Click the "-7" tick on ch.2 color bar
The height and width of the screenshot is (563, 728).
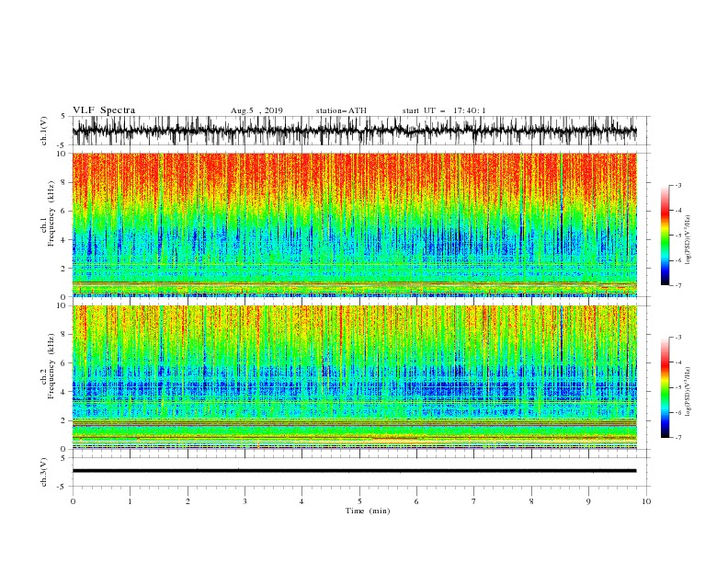pos(678,438)
